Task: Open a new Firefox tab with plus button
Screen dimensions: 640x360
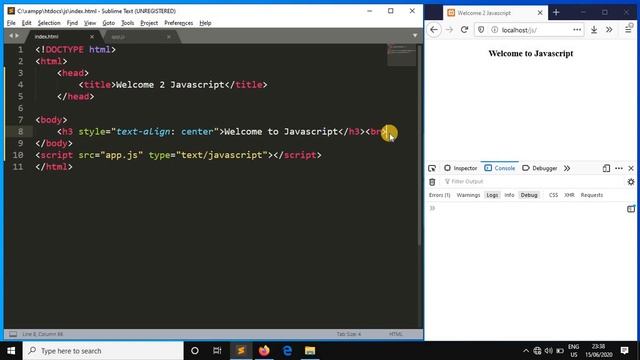Action: [x=556, y=13]
